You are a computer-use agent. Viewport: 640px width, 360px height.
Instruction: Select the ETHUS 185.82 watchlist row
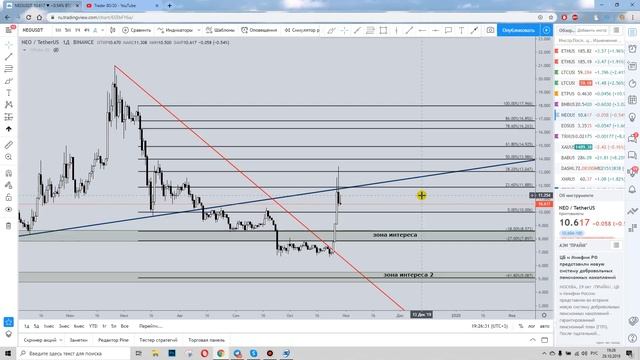click(x=589, y=51)
